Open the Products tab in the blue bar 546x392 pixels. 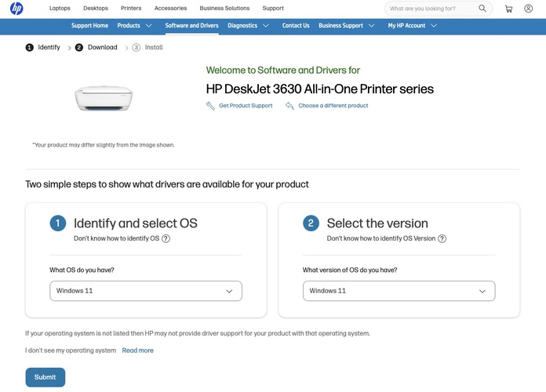click(x=129, y=26)
